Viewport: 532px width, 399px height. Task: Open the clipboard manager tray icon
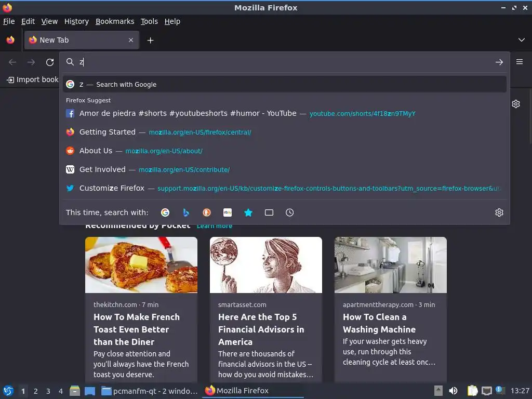[472, 391]
